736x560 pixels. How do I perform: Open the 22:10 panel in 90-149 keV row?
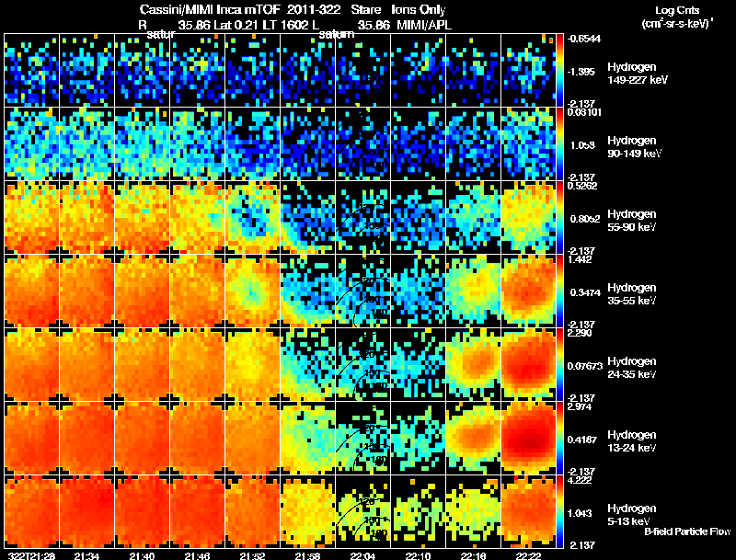(418, 144)
